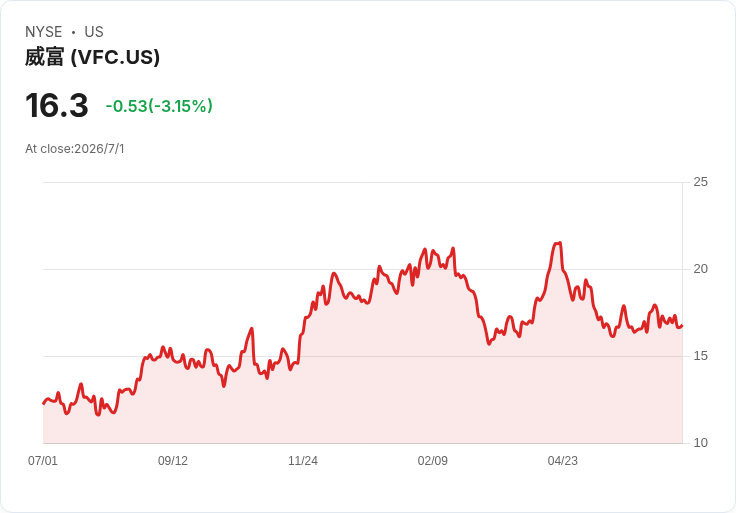The width and height of the screenshot is (736, 513).
Task: Click the 02/09 date axis label
Action: point(433,461)
